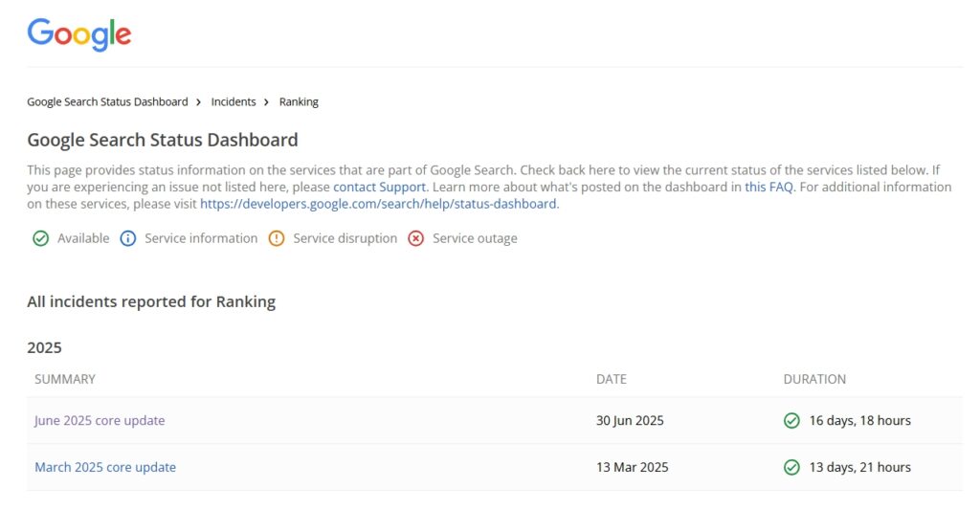The image size is (980, 510).
Task: Click the 30 Jun 2025 date cell
Action: [630, 421]
